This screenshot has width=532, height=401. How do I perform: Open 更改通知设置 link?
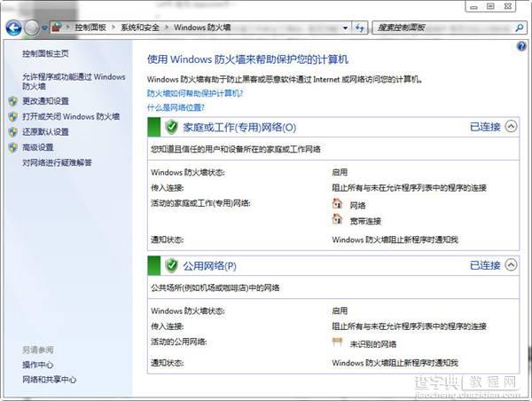click(45, 101)
